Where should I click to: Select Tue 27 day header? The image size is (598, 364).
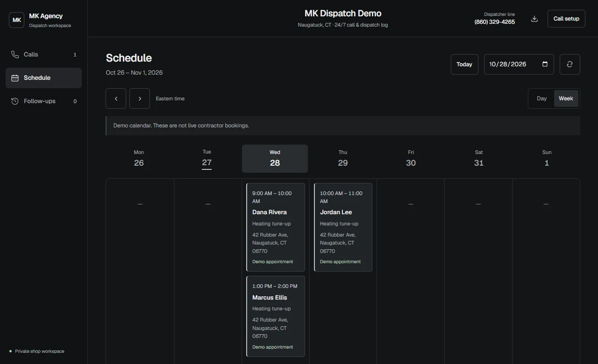[x=207, y=159]
